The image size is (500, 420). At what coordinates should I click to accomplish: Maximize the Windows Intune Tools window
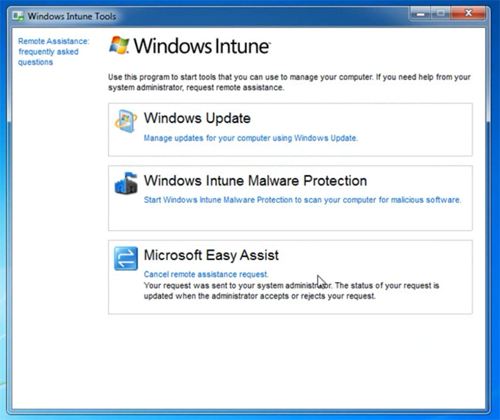click(441, 13)
